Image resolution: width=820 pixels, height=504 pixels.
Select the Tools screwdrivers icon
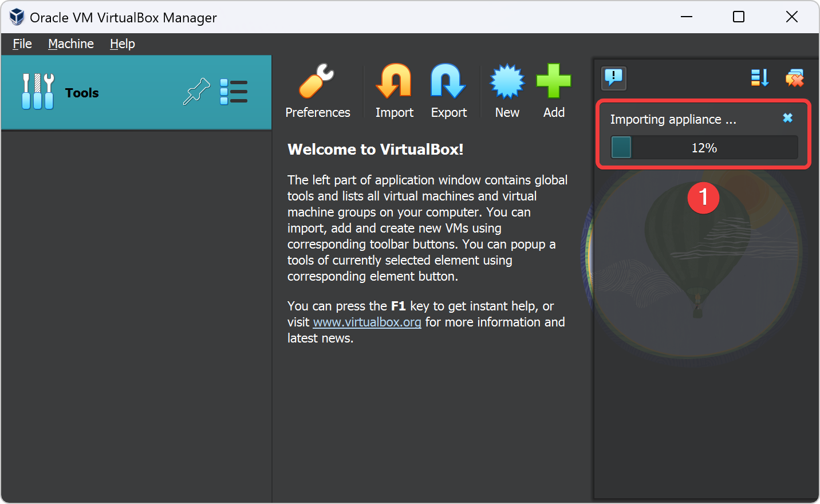pyautogui.click(x=38, y=92)
